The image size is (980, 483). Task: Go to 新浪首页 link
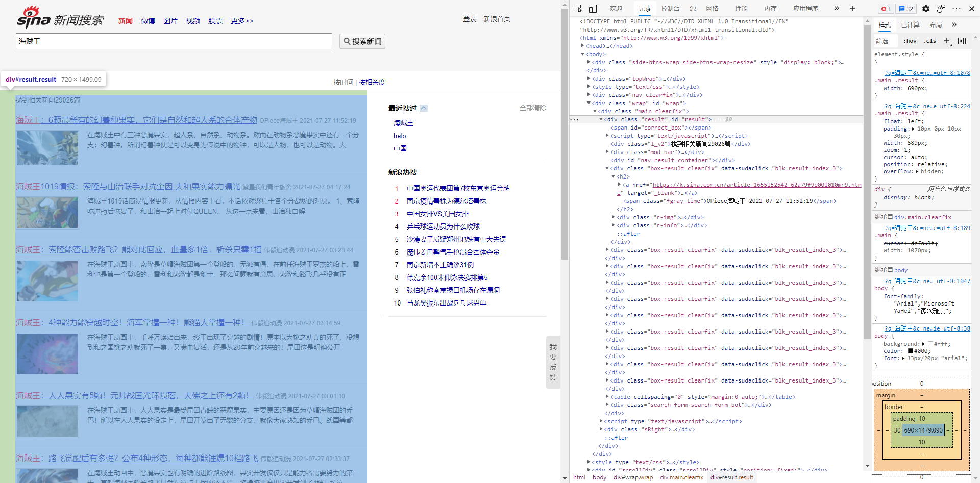(497, 19)
